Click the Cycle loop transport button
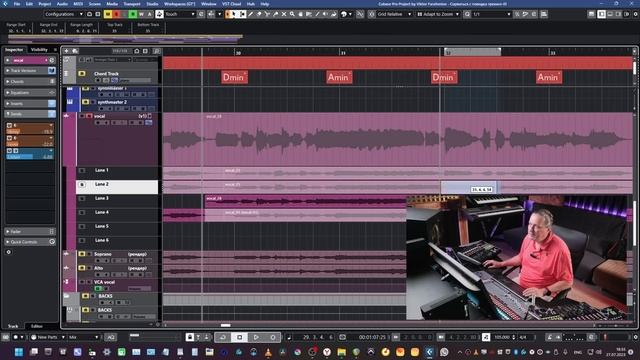Screen dimensions: 640x360 point(223,337)
